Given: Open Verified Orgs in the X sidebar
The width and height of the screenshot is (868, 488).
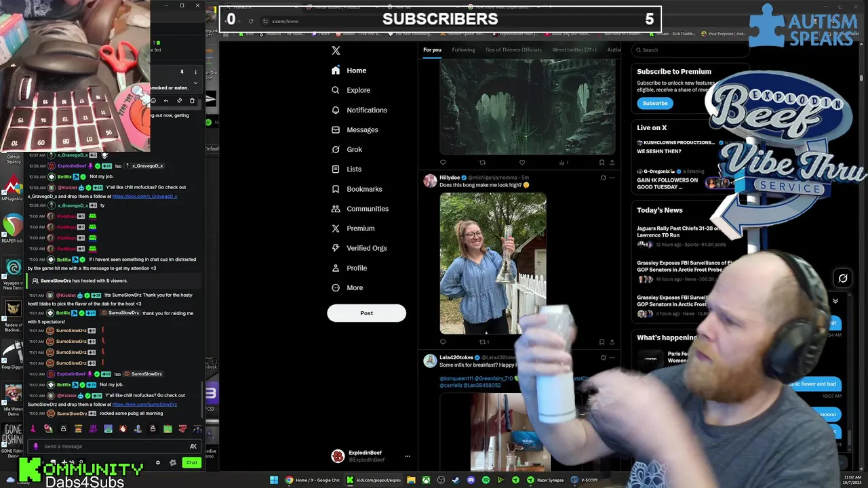Looking at the screenshot, I should pos(359,248).
